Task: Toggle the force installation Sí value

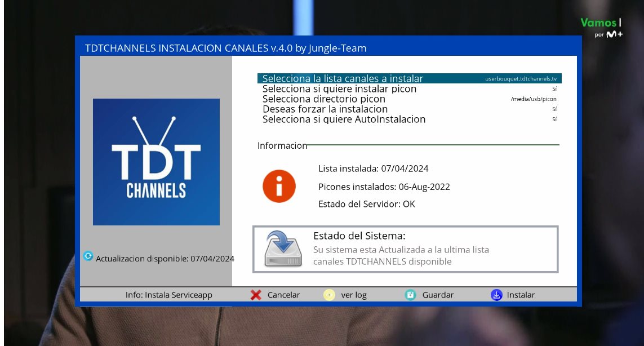Action: (x=554, y=109)
